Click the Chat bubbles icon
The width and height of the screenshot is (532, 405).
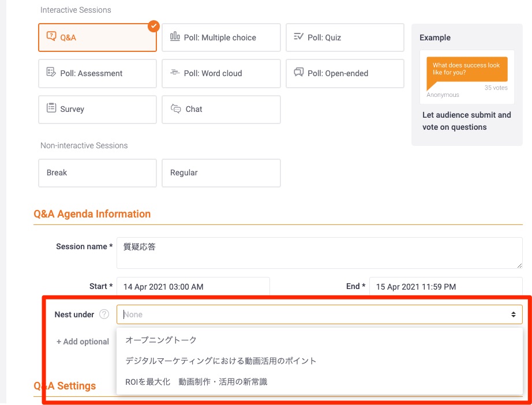(176, 108)
